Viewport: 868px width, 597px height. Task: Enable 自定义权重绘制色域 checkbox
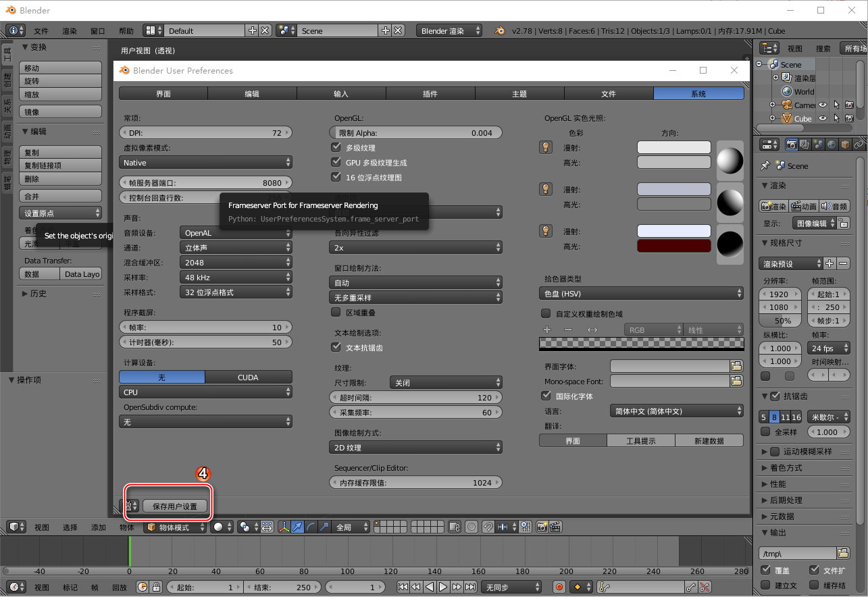(x=546, y=313)
